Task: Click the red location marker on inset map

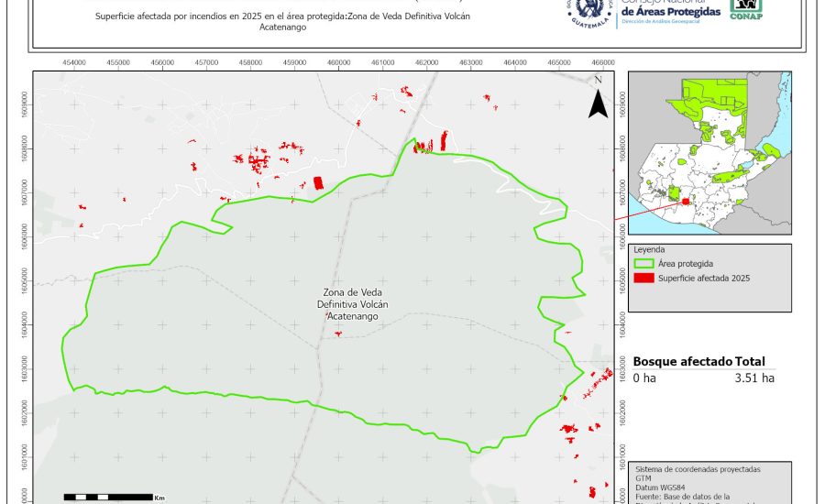Action: 685,202
